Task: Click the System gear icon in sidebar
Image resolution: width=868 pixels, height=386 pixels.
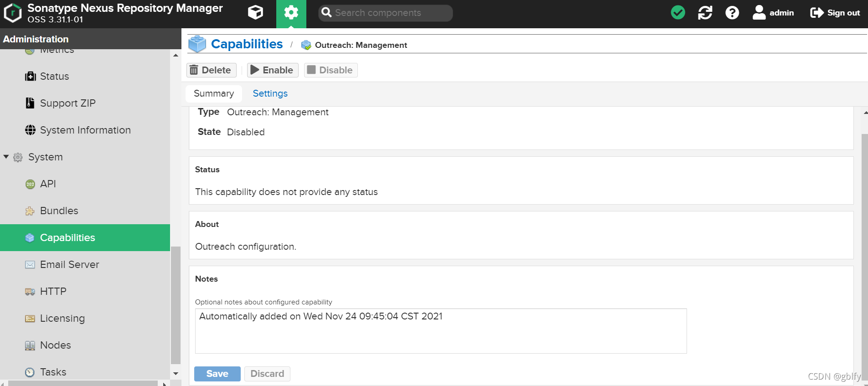Action: [x=18, y=157]
